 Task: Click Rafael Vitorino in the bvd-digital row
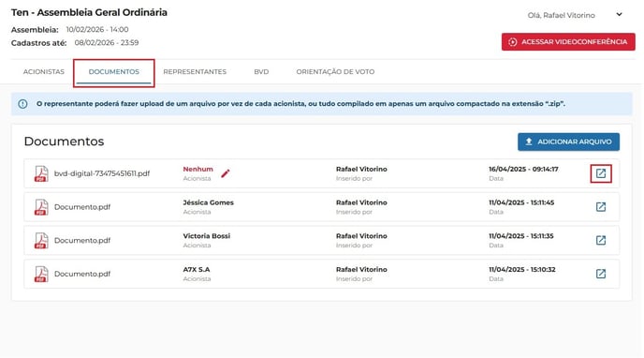coord(361,169)
